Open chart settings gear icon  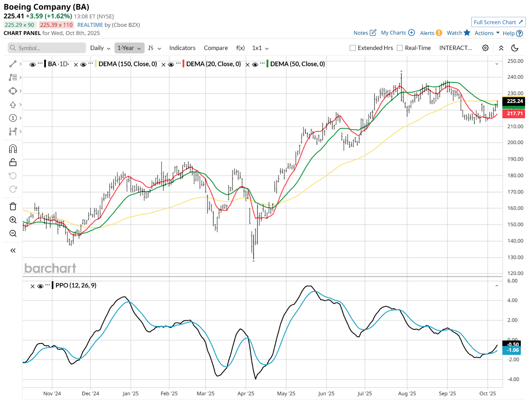485,48
